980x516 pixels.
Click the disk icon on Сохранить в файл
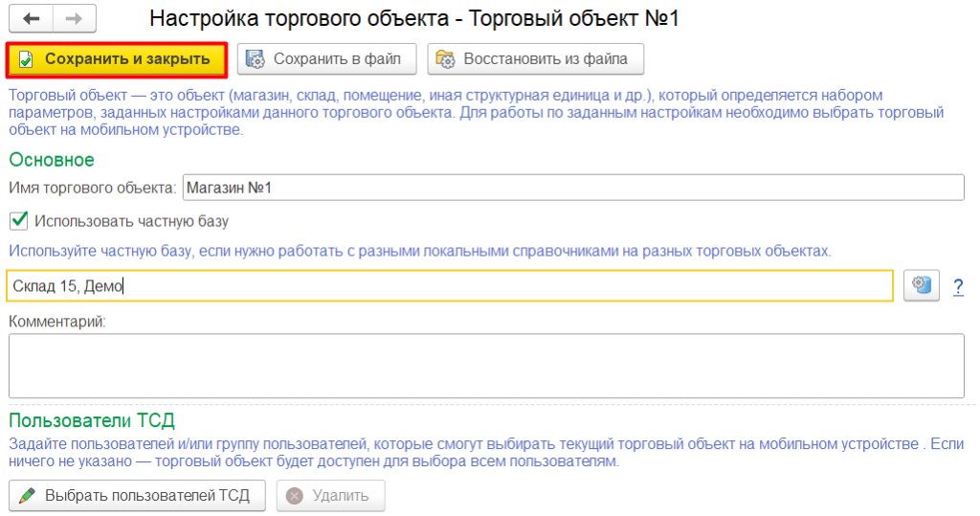click(255, 59)
